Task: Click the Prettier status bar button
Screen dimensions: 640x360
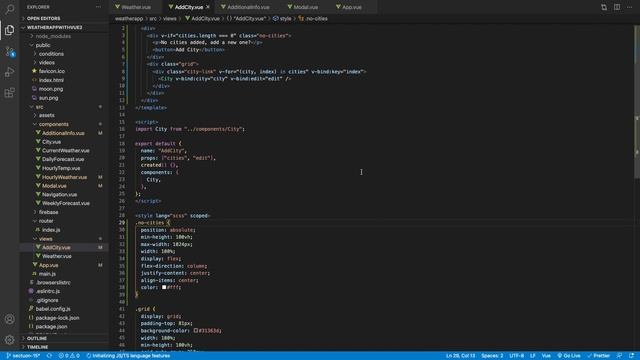Action: pos(598,356)
